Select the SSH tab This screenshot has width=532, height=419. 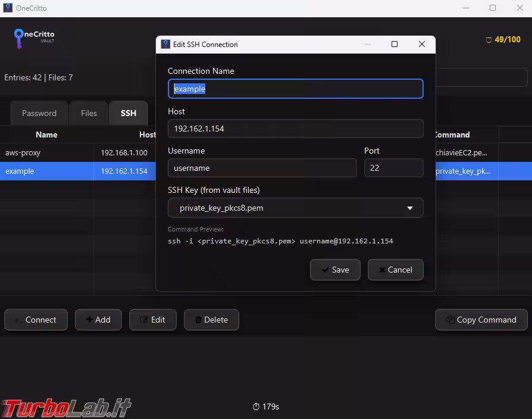point(129,112)
